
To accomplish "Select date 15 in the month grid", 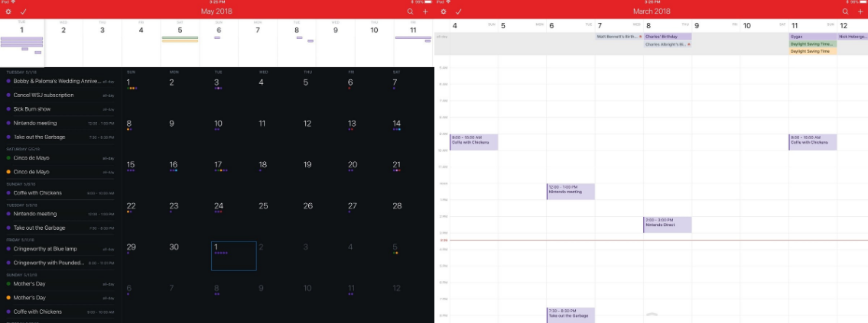I will tap(131, 165).
